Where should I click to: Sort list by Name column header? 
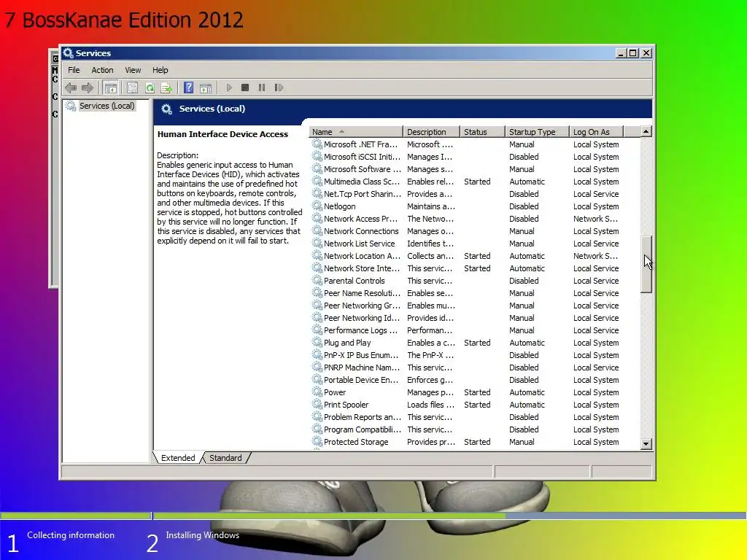(355, 132)
